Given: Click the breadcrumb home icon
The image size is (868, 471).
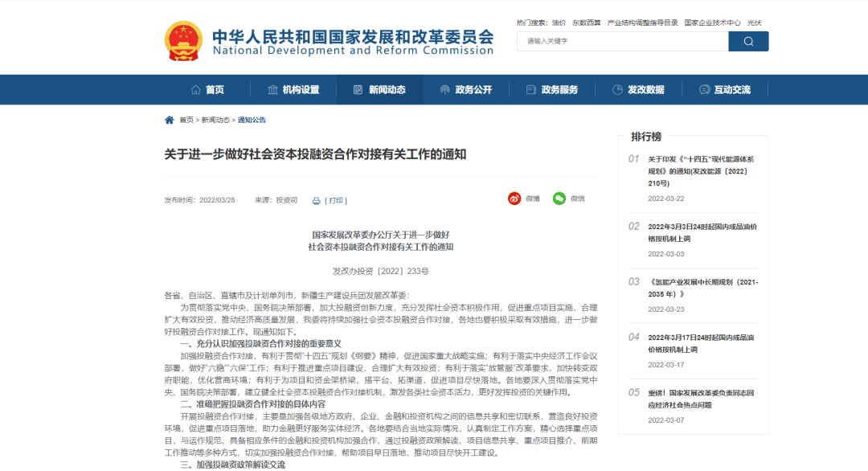Looking at the screenshot, I should point(169,120).
